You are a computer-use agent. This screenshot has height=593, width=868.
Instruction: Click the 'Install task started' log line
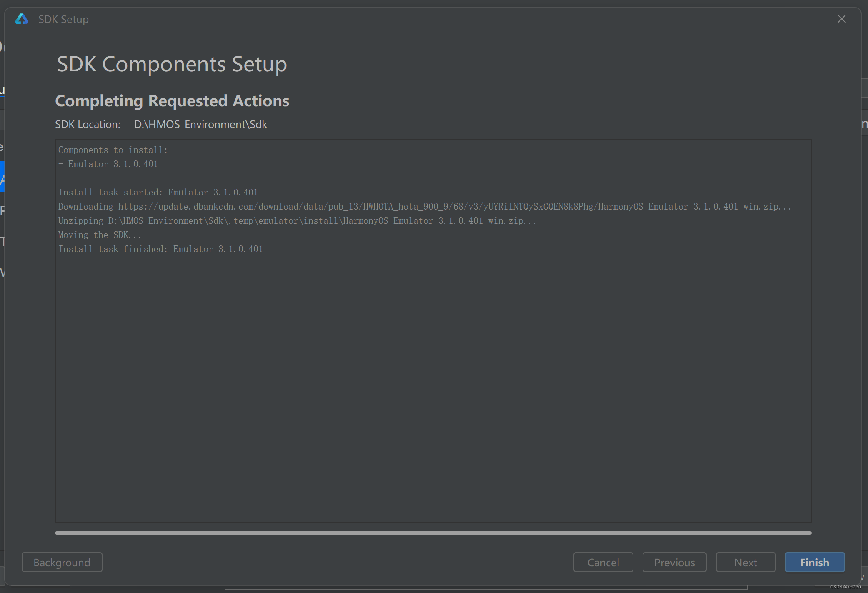pos(158,193)
